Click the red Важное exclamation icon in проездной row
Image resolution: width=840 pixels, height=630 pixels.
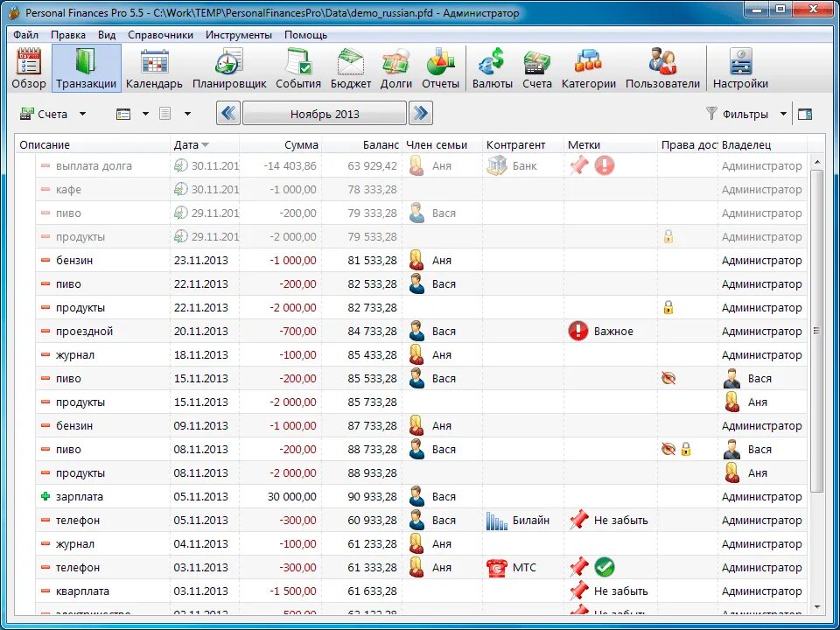tap(578, 331)
